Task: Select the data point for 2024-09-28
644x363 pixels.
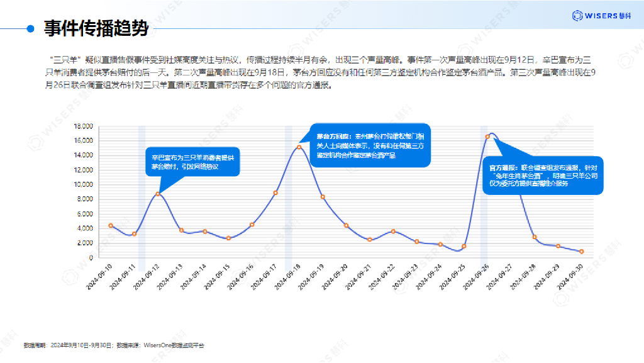Action: point(535,237)
